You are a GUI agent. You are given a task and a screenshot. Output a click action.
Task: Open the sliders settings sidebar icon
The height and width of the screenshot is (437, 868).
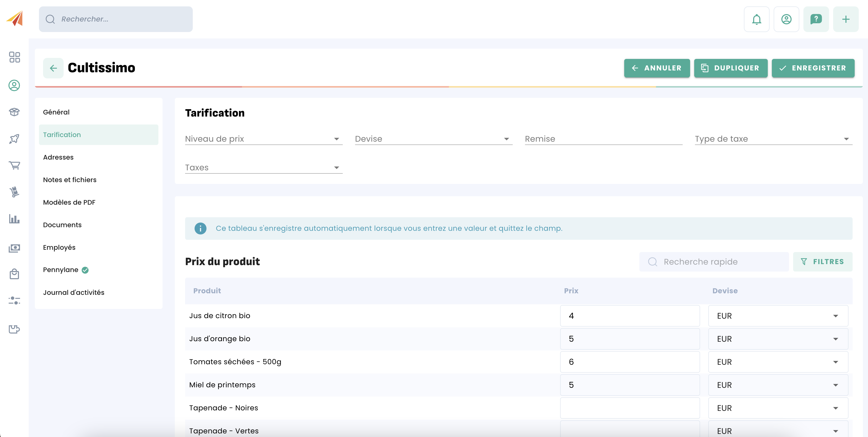(15, 300)
